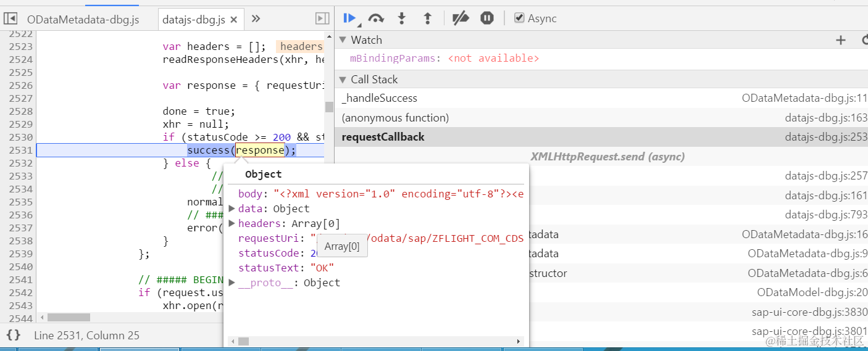Open ODataMetadata-dbg.js:11 source link
Image resolution: width=868 pixels, height=351 pixels.
[x=805, y=98]
